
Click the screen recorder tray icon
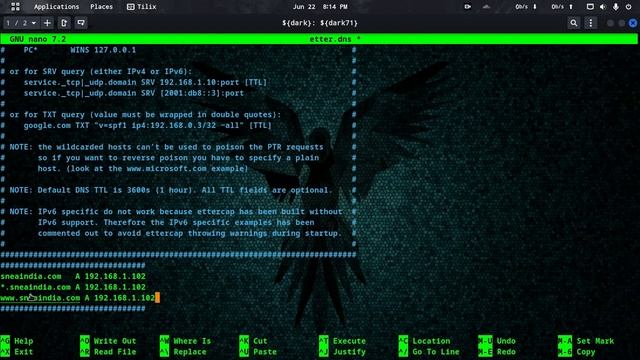pyautogui.click(x=467, y=7)
